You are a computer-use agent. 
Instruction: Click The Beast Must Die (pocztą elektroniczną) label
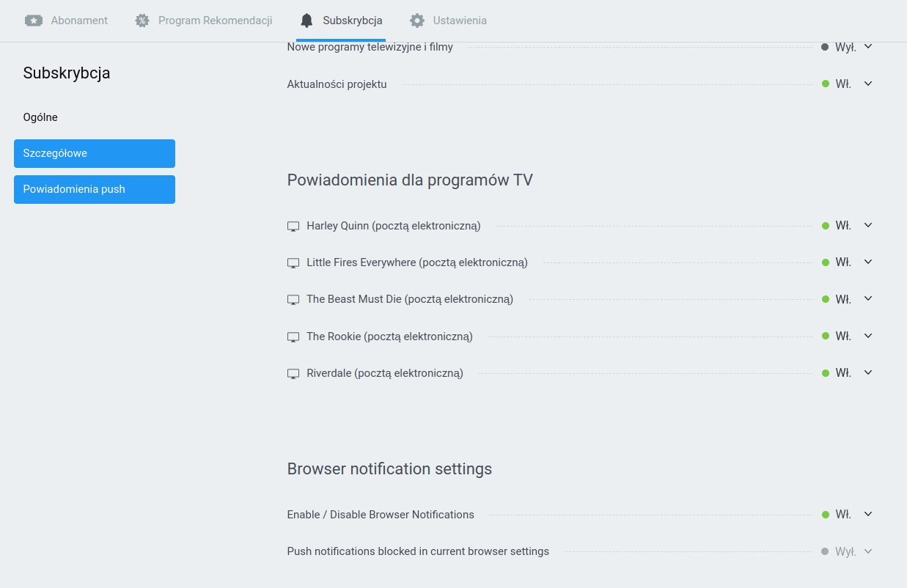[x=410, y=299]
